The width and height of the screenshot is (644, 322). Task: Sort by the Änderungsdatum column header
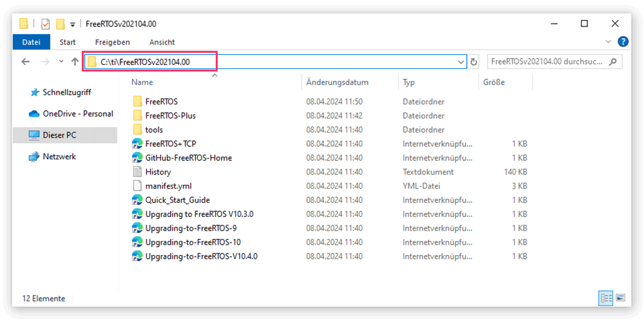337,82
